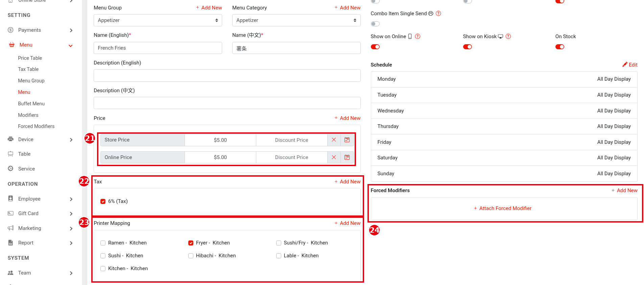644x285 pixels.
Task: Collapse the Menu section chevron
Action: point(71,46)
